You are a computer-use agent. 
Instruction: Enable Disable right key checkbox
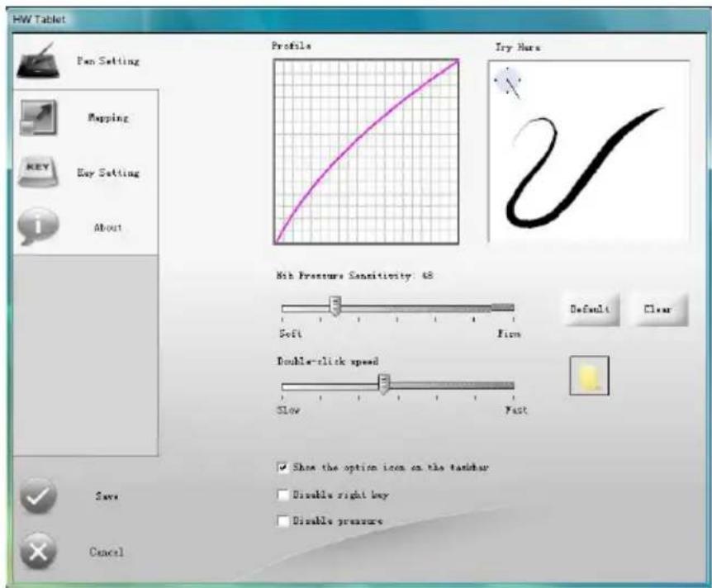tap(282, 495)
